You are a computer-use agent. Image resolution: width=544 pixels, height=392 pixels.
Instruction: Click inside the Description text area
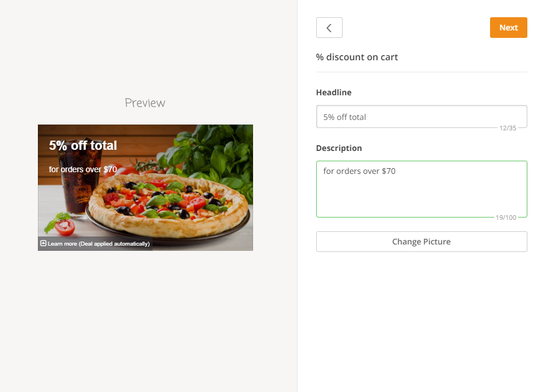point(421,189)
